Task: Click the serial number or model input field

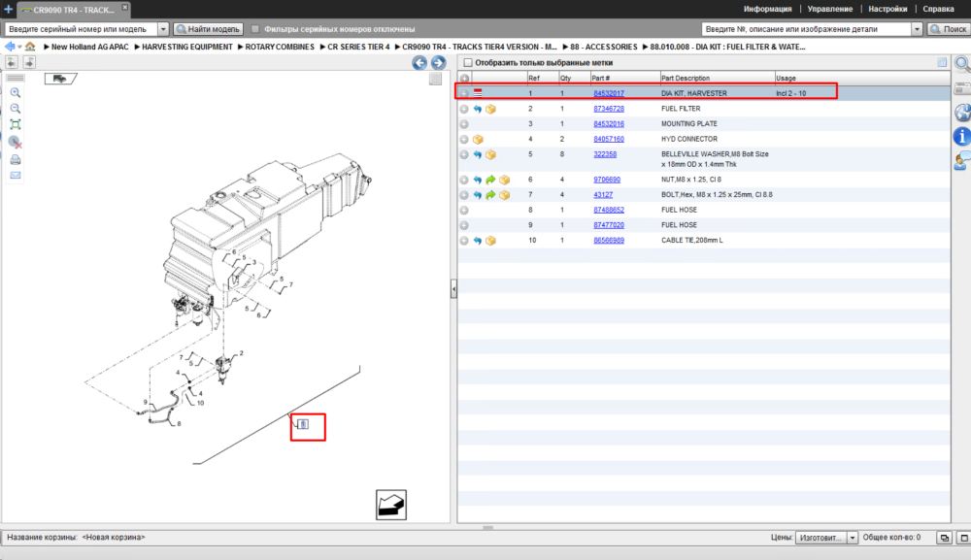Action: (x=82, y=29)
